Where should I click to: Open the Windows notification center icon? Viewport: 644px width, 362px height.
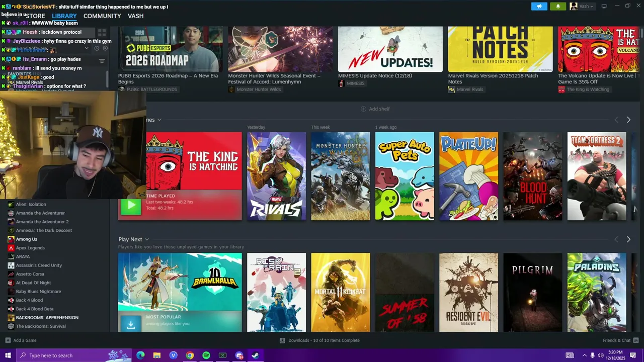click(633, 355)
